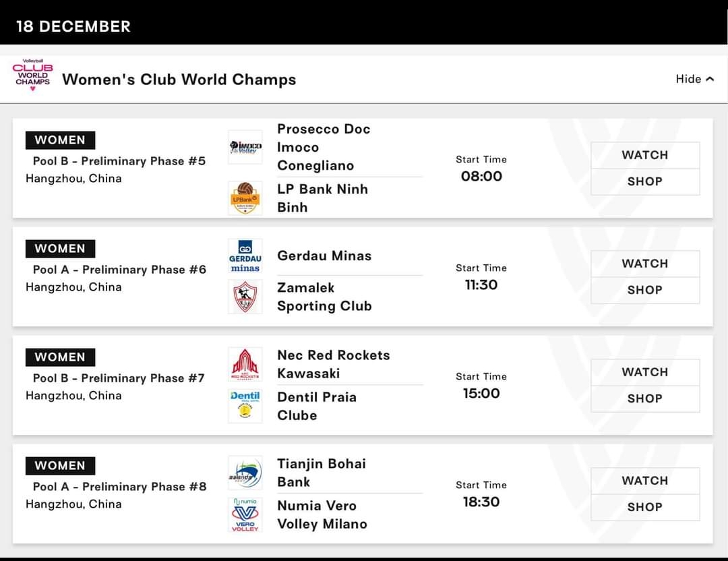Open Shop for the 18:30 match
Screen dimensions: 728x561
point(645,508)
